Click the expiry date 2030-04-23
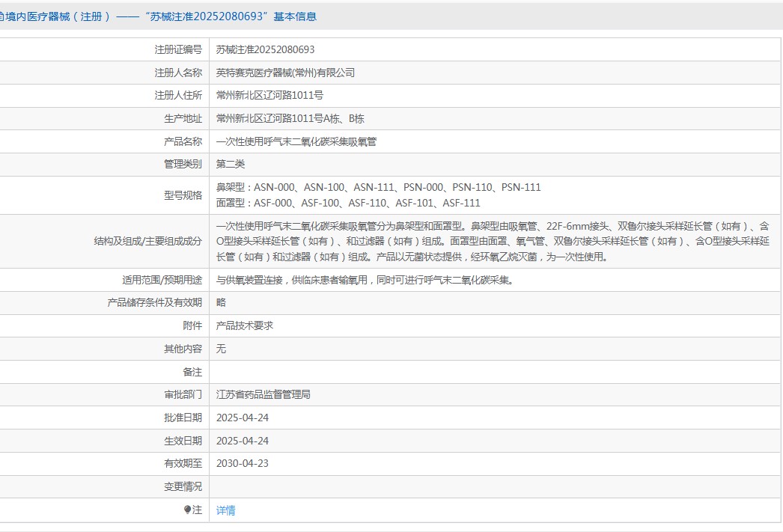783x532 pixels. tap(242, 463)
